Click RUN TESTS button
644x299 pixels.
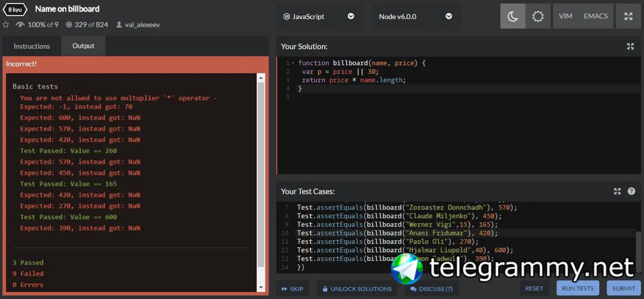pos(578,288)
